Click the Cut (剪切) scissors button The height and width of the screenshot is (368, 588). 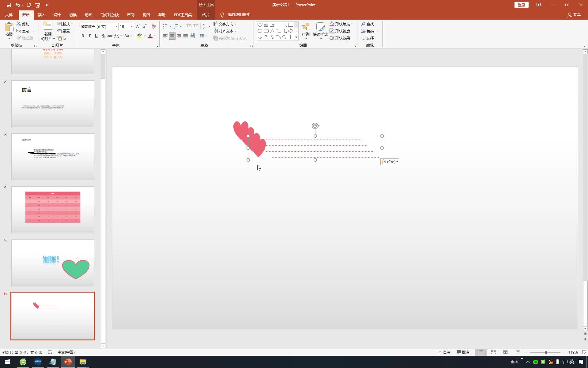point(23,24)
